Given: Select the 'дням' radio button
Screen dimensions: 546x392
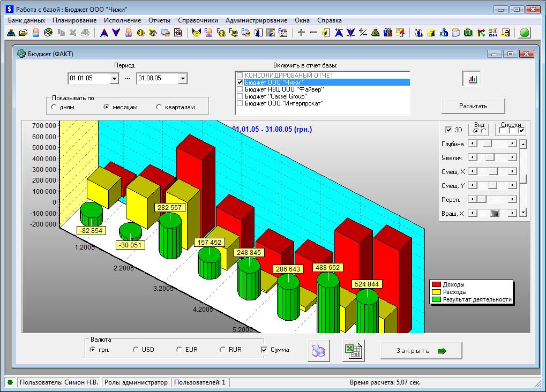Looking at the screenshot, I should coord(54,107).
